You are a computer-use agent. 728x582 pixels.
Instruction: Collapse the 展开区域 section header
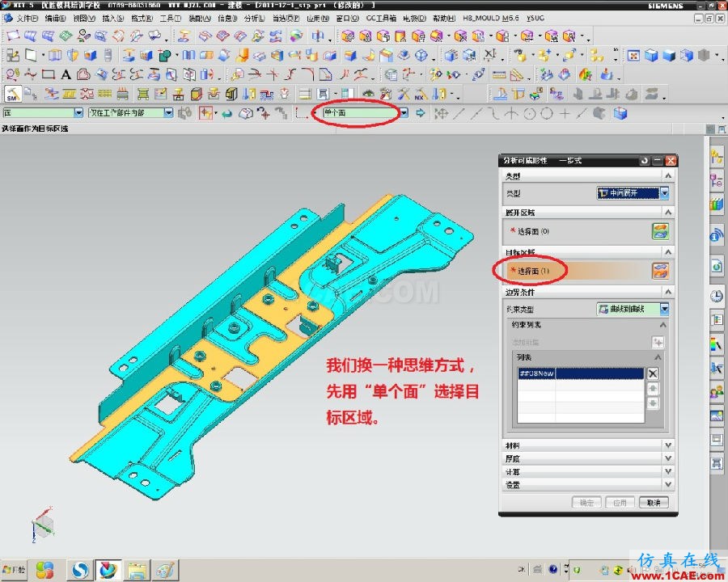point(587,212)
